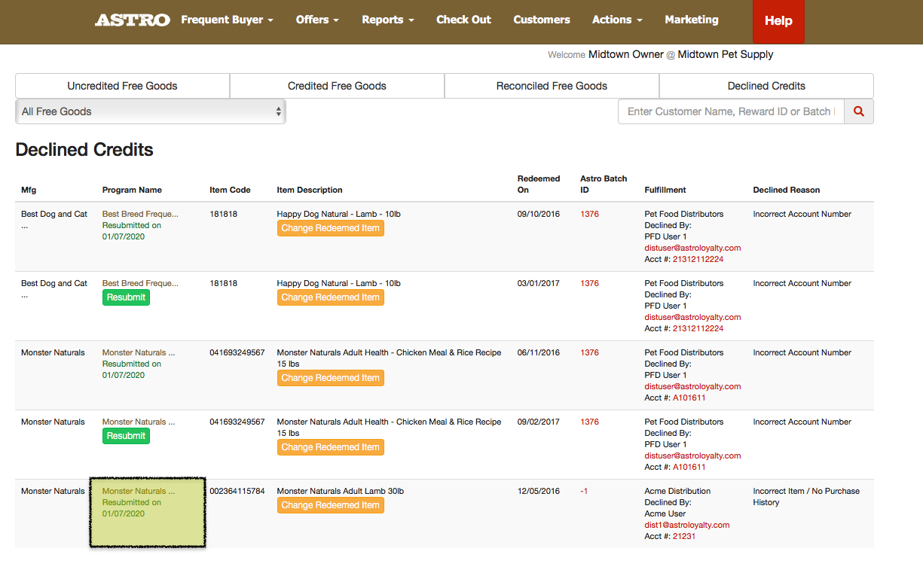Click the Mfg column header

click(x=29, y=190)
